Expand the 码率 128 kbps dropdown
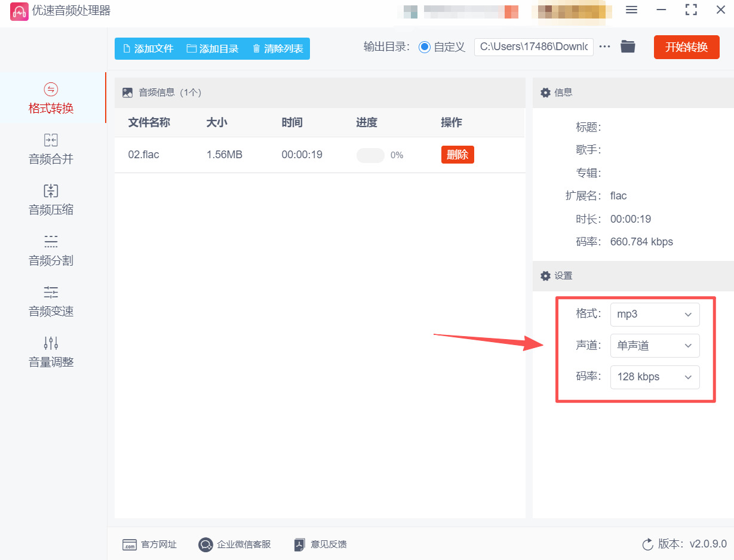Viewport: 734px width, 560px height. 655,377
